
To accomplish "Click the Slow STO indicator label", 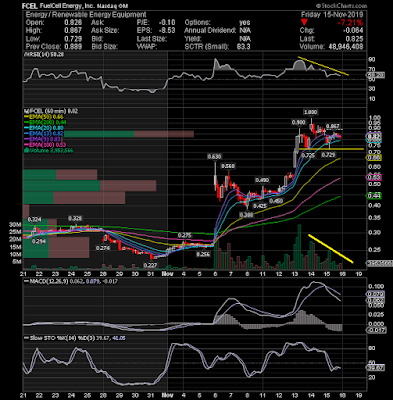I will (75, 338).
